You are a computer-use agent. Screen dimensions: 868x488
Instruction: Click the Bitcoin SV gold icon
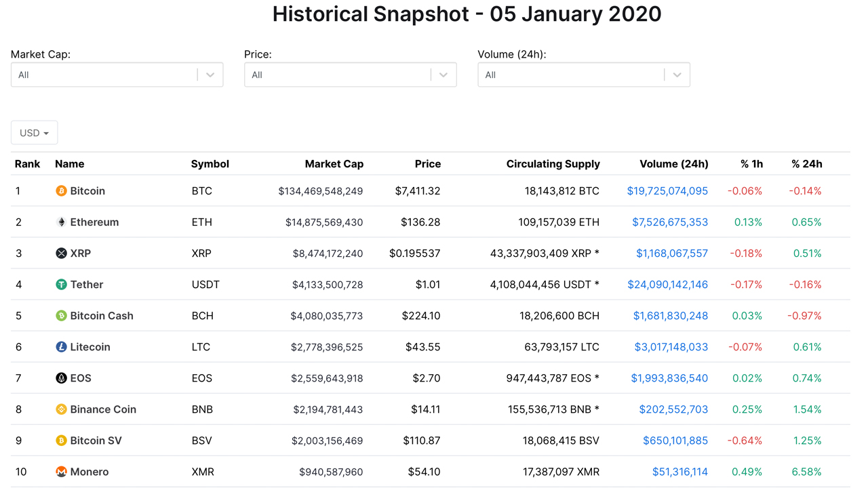pos(61,441)
